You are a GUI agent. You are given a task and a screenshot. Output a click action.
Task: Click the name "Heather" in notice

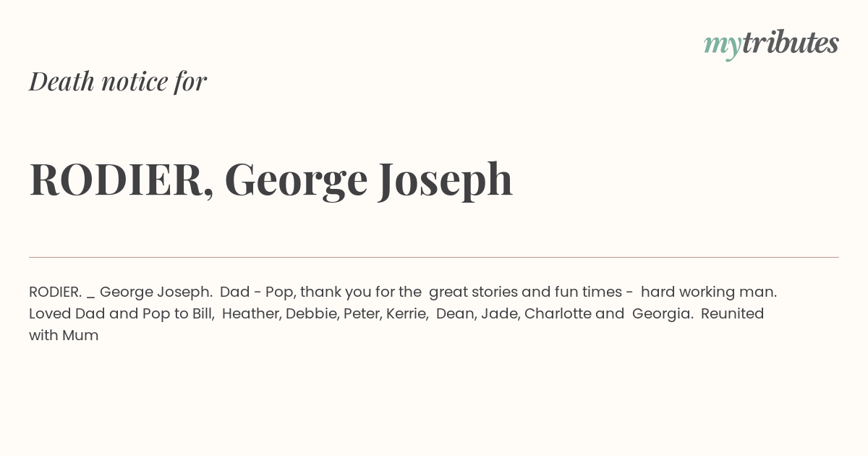pos(252,314)
